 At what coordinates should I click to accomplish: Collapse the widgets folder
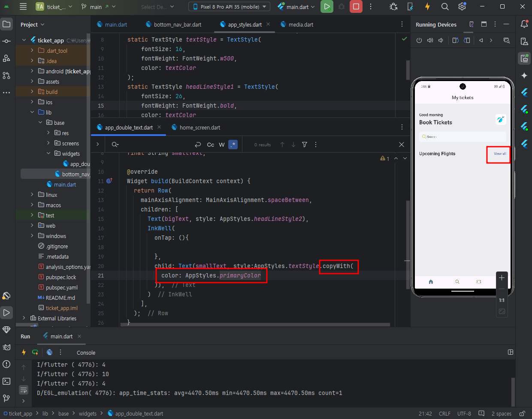(x=48, y=154)
